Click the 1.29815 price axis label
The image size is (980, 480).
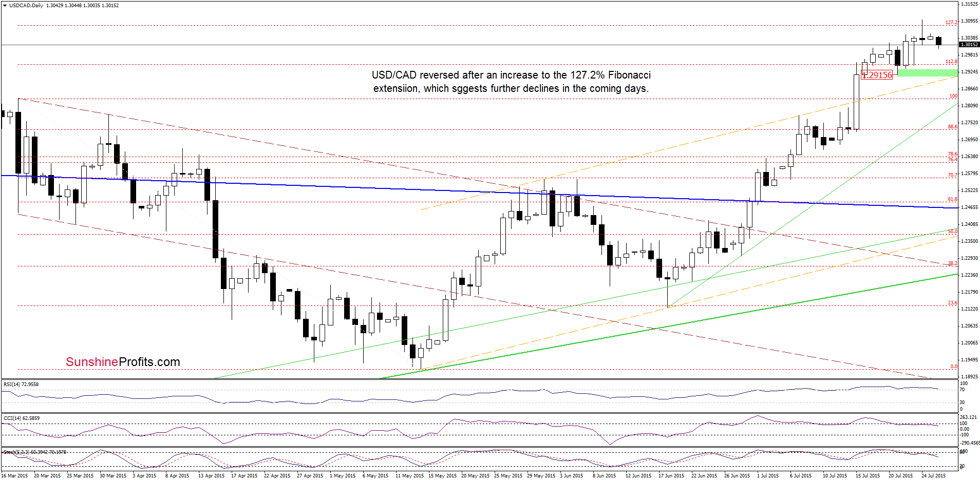click(969, 55)
